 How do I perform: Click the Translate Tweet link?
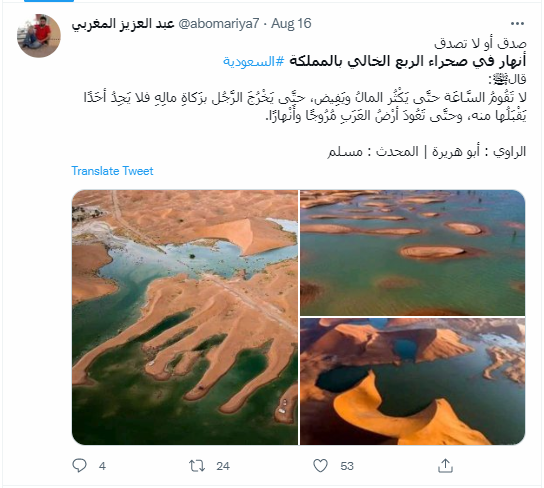112,171
